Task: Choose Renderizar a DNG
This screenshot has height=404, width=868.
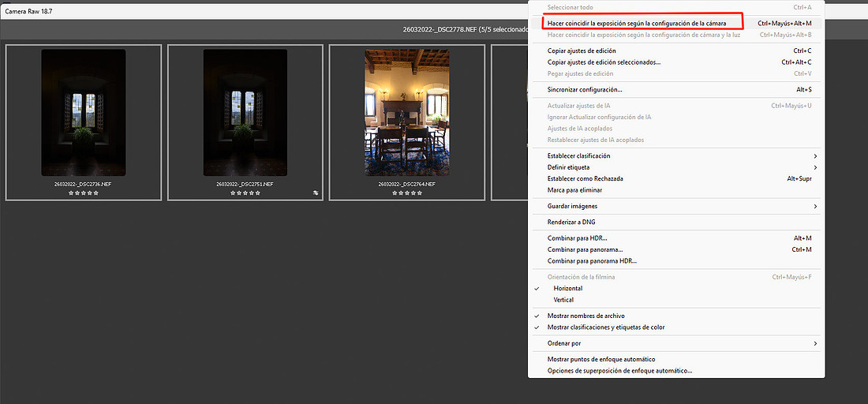Action: (x=676, y=222)
